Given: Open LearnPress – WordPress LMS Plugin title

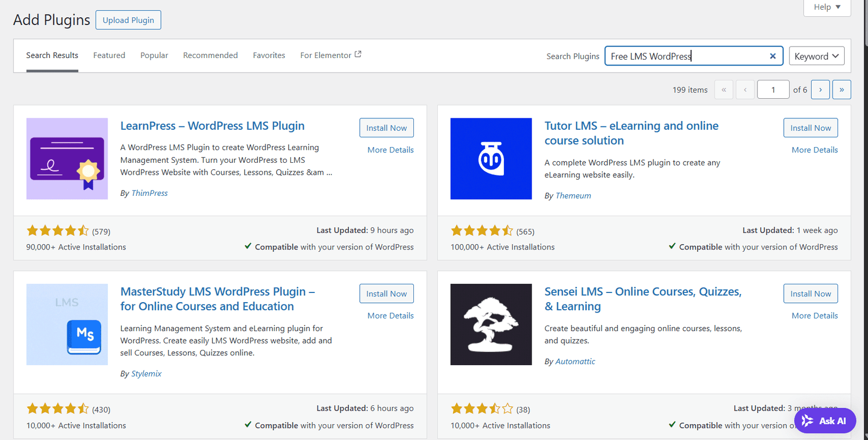Looking at the screenshot, I should click(x=212, y=126).
